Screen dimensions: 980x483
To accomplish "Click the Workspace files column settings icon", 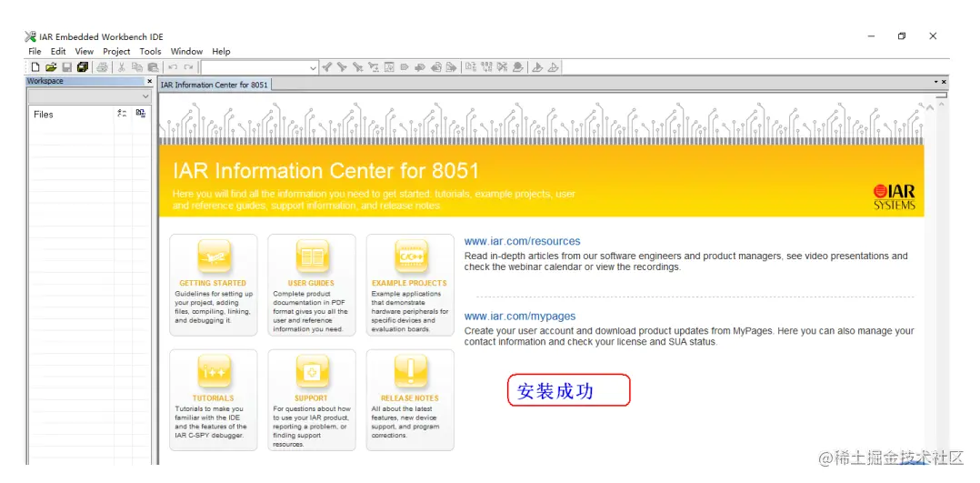I will [122, 113].
